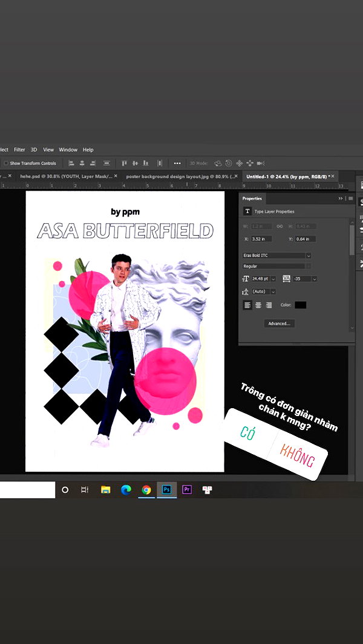This screenshot has width=363, height=644.
Task: Switch to Photoshop taskbar icon
Action: click(x=166, y=490)
